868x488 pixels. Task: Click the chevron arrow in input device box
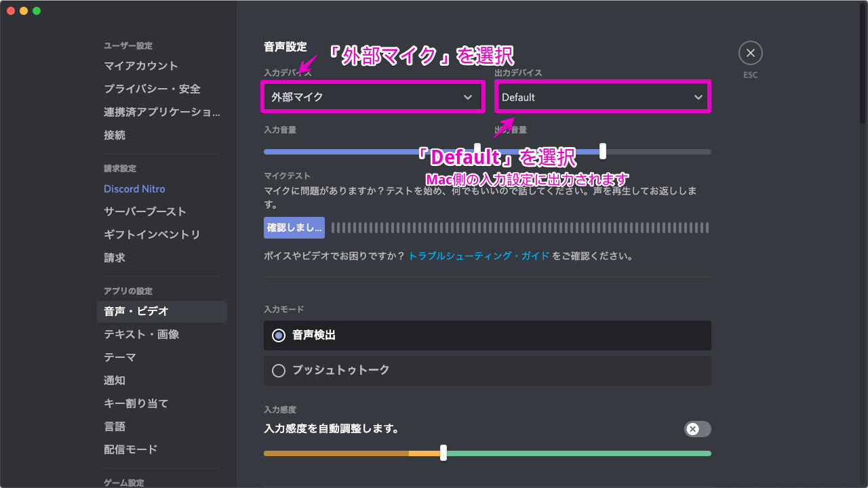468,97
